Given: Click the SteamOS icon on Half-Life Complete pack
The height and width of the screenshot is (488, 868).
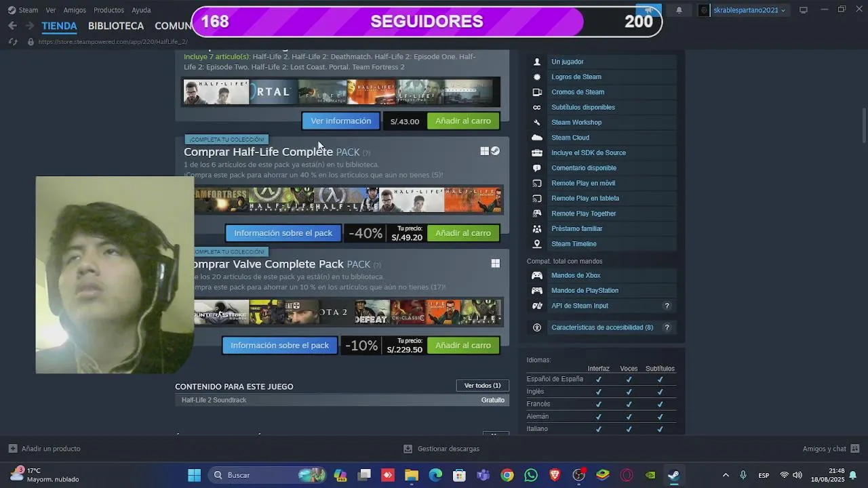Looking at the screenshot, I should pyautogui.click(x=496, y=151).
